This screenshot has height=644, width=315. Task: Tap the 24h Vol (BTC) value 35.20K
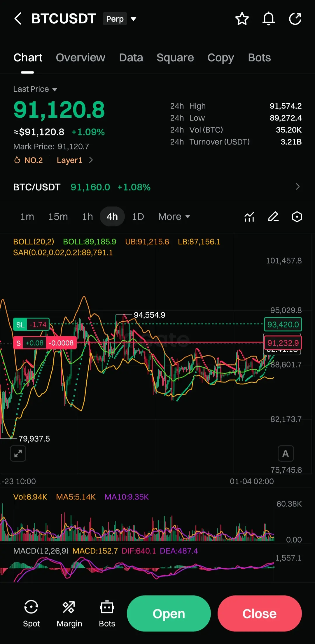289,130
